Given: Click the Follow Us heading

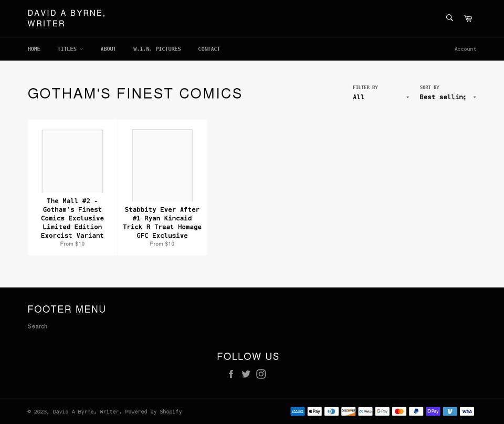Looking at the screenshot, I should [x=248, y=356].
